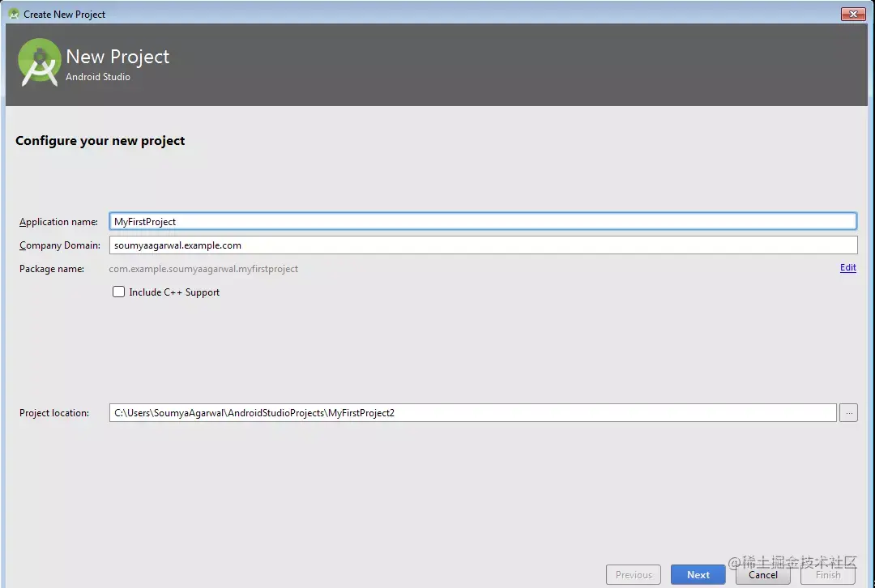Click the Project location path field
Image resolution: width=875 pixels, height=588 pixels.
[472, 413]
